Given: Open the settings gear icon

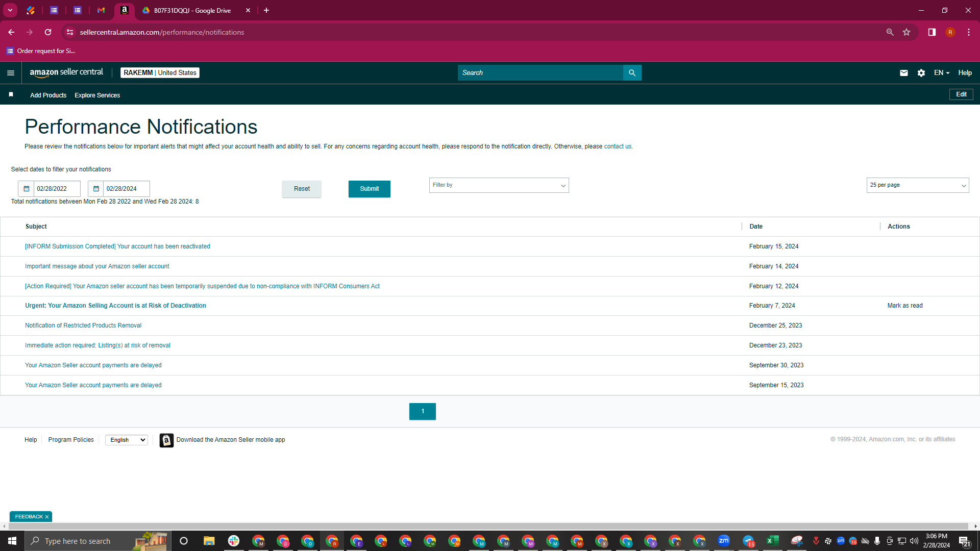Looking at the screenshot, I should [921, 73].
